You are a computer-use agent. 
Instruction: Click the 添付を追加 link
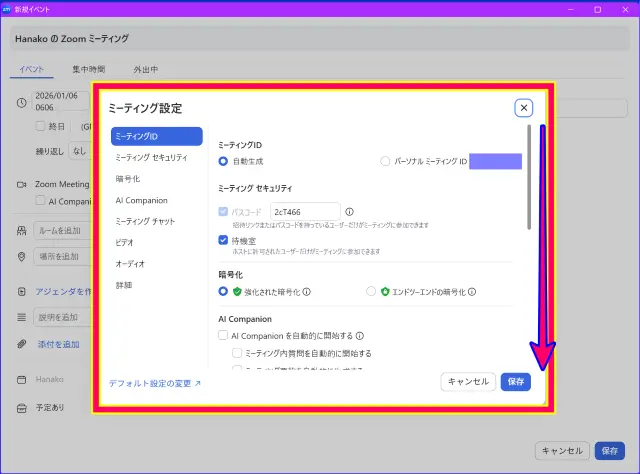(59, 344)
